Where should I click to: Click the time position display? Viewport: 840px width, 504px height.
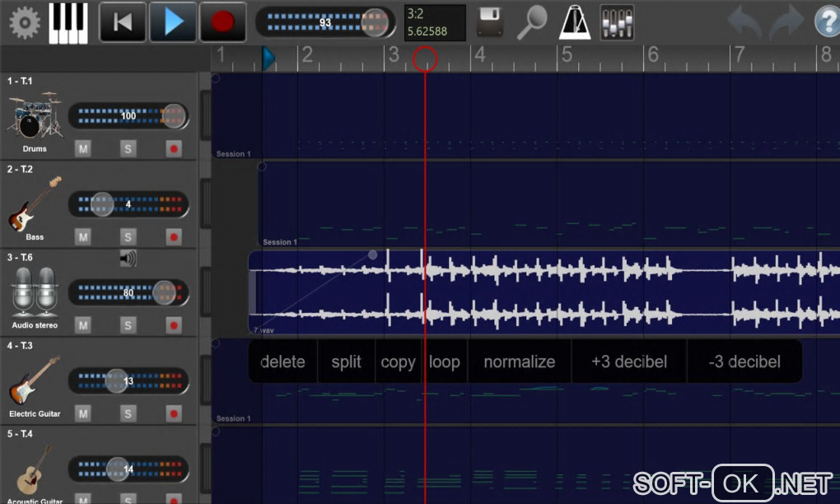pyautogui.click(x=435, y=22)
